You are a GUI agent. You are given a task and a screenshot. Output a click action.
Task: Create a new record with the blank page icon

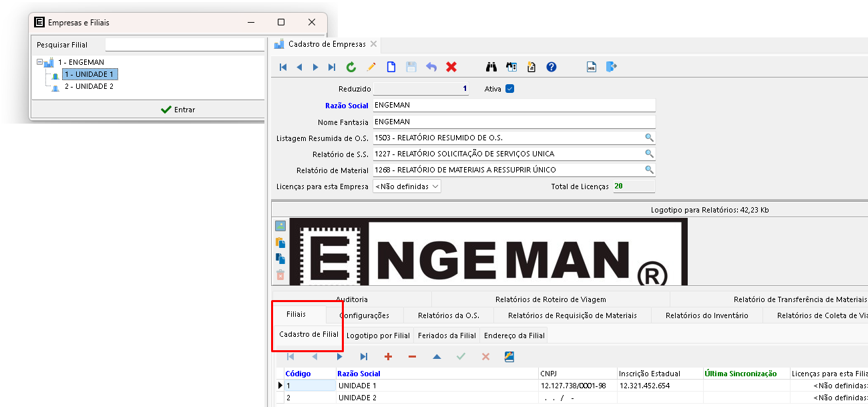coord(391,67)
